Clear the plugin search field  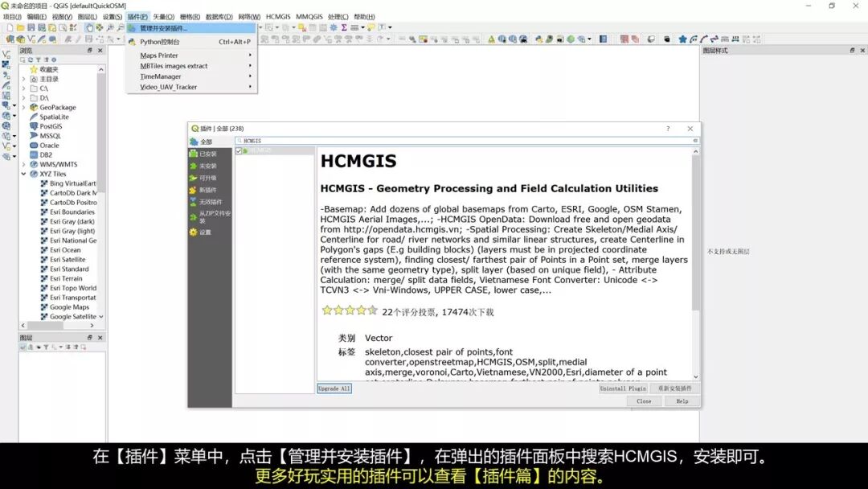695,141
